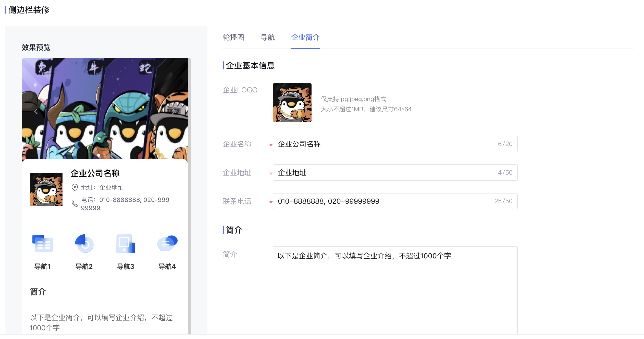Click inside the 简介 textarea
This screenshot has width=644, height=339.
395,290
